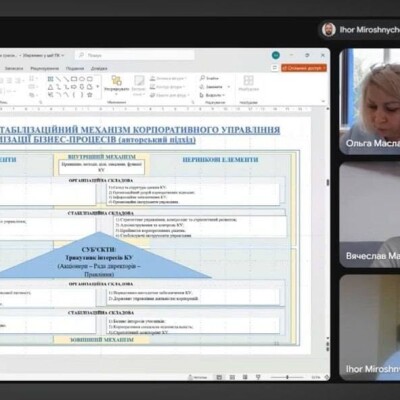This screenshot has width=400, height=400.
Task: Adjust the zoom slider handle
Action: click(x=287, y=377)
